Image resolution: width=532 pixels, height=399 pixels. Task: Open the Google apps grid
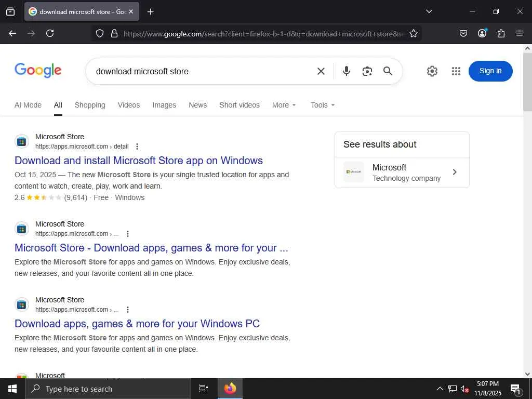[456, 71]
